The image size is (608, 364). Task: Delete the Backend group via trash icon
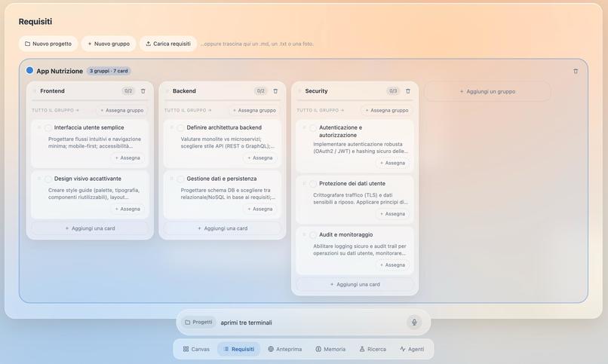point(275,91)
